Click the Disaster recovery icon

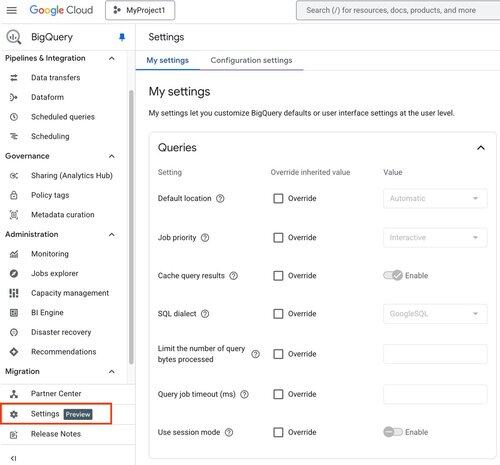coord(14,332)
